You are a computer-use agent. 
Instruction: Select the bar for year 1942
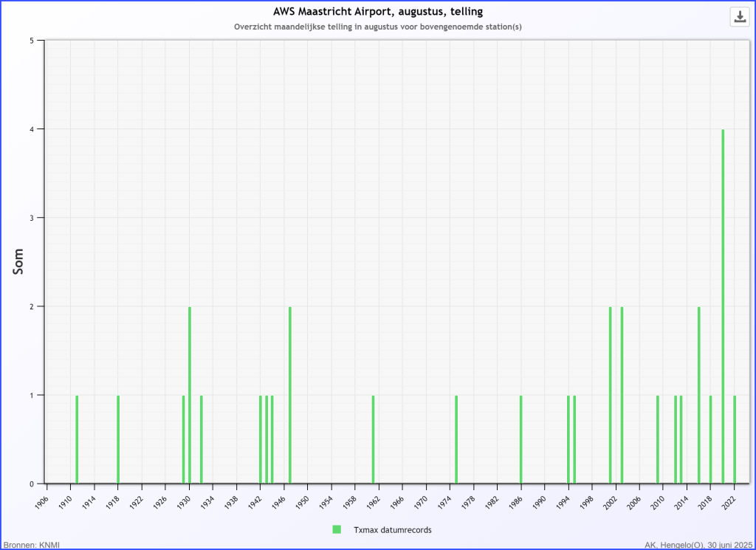[261, 439]
